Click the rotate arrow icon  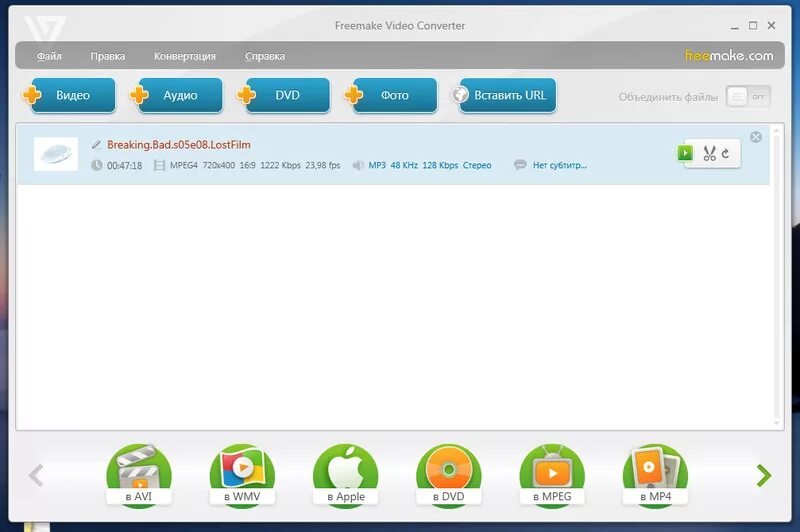click(726, 153)
